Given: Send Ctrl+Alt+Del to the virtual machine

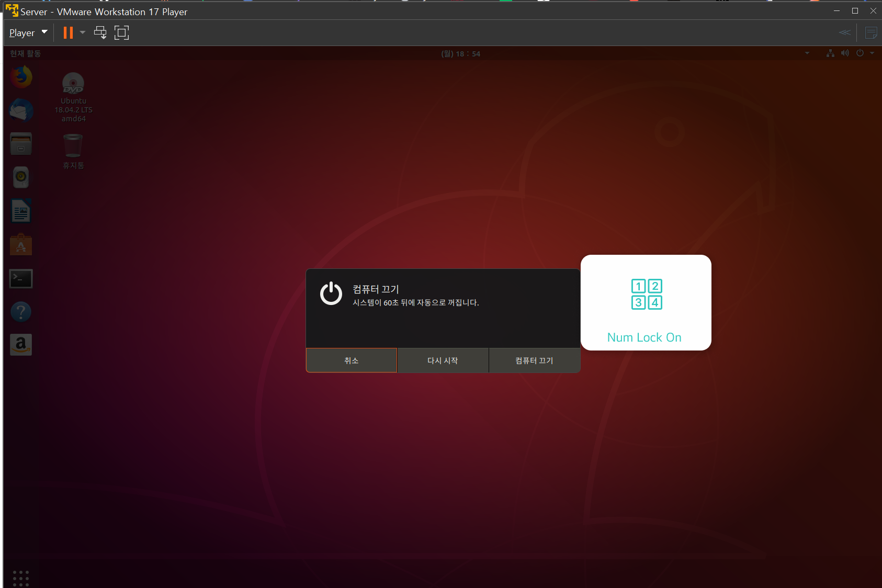Looking at the screenshot, I should coord(100,32).
